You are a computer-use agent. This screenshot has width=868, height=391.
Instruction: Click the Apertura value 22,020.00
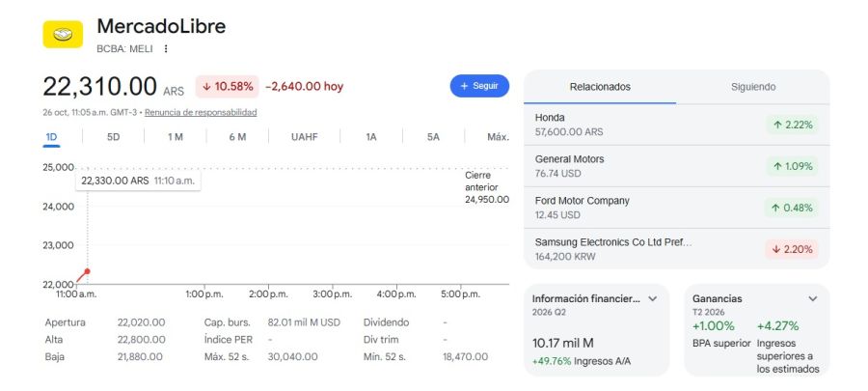[141, 322]
